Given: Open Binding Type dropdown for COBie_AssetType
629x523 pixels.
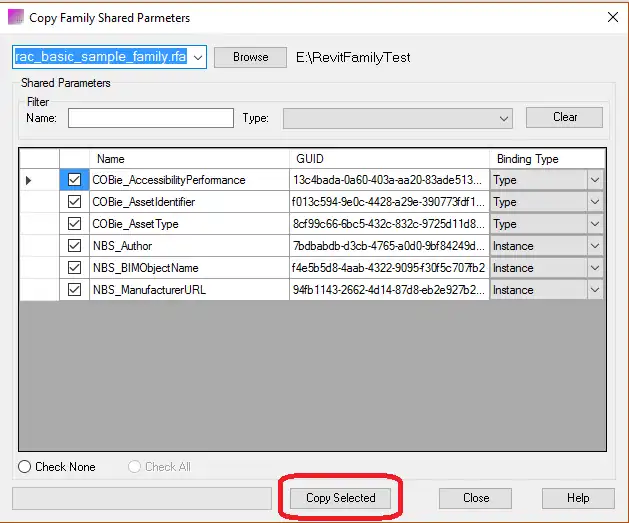Looking at the screenshot, I should point(595,224).
